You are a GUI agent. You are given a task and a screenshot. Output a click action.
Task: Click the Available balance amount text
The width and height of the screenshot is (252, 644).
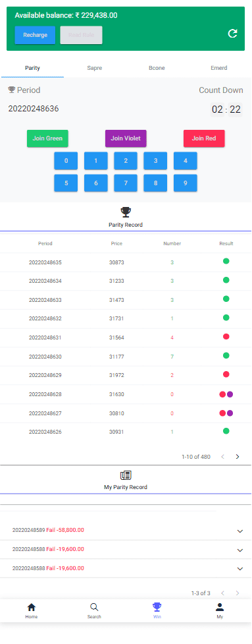66,16
